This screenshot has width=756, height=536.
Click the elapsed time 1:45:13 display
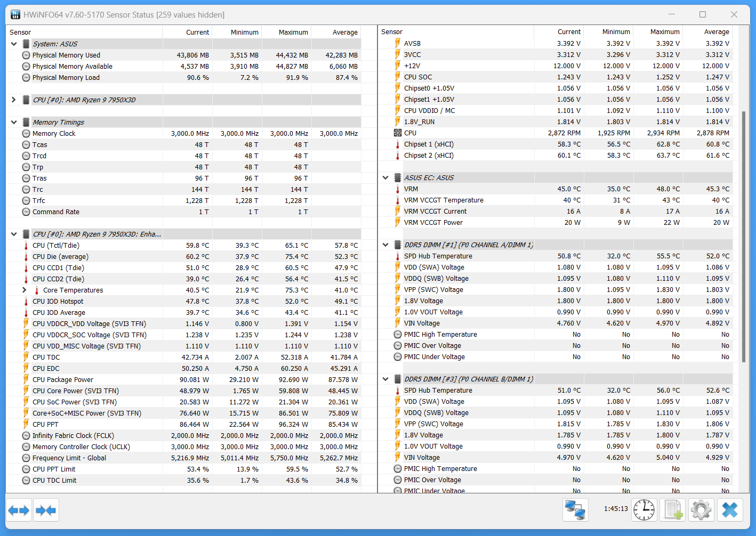616,509
